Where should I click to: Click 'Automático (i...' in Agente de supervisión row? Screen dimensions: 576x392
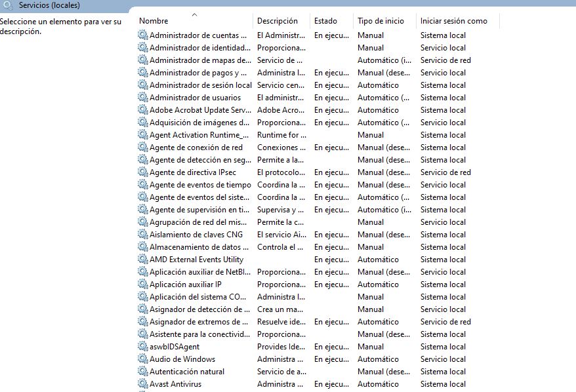[x=384, y=210]
